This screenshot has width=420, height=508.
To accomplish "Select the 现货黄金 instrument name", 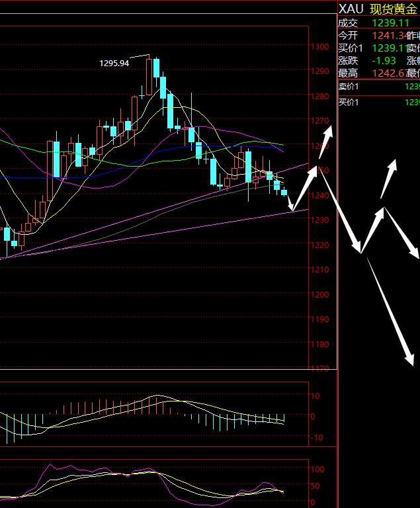I will click(394, 9).
